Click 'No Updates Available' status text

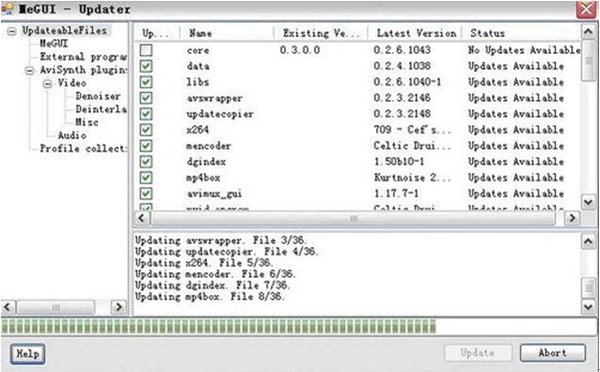(524, 50)
